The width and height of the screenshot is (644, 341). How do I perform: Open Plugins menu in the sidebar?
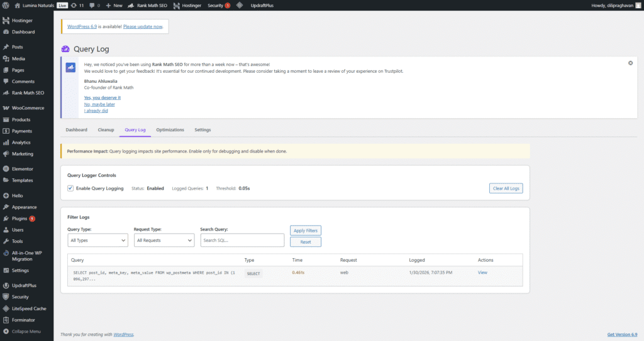(19, 219)
